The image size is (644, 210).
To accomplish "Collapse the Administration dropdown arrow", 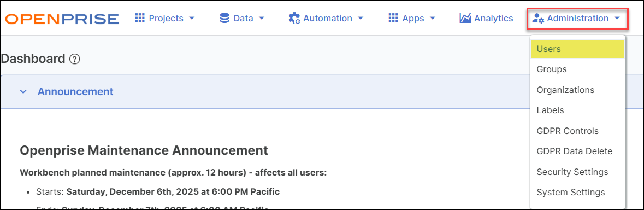I will pyautogui.click(x=617, y=19).
